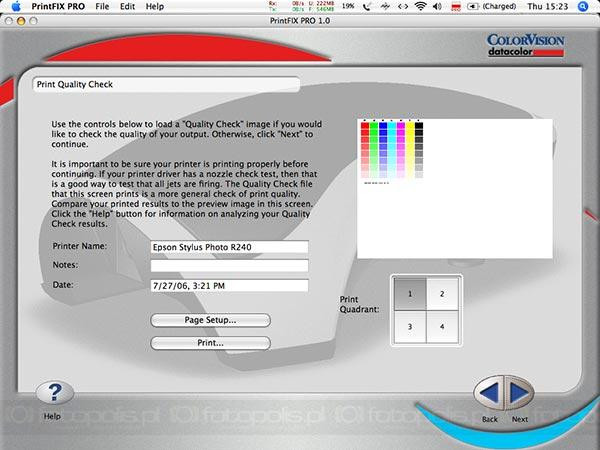Click the sync arrows icon in menu bar
600x450 pixels.
pos(385,6)
